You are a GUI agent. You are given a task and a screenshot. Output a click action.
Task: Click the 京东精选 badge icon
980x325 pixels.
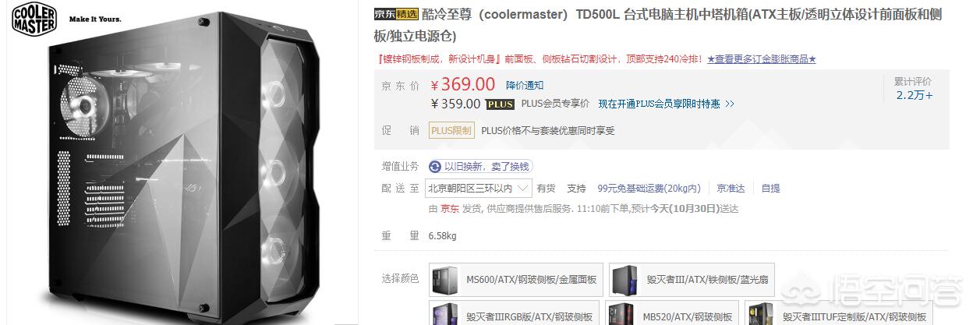[395, 14]
